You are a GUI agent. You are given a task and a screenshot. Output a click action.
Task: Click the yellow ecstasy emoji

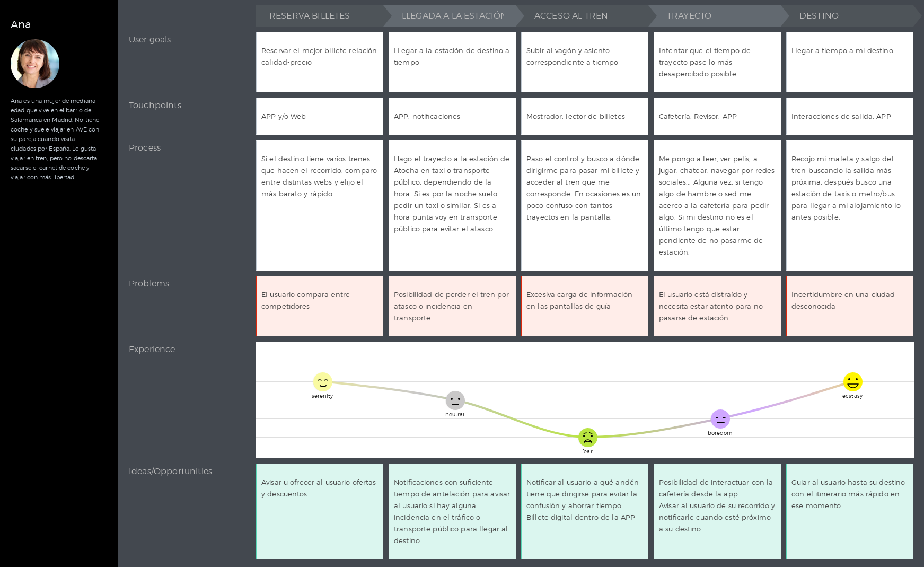click(852, 382)
